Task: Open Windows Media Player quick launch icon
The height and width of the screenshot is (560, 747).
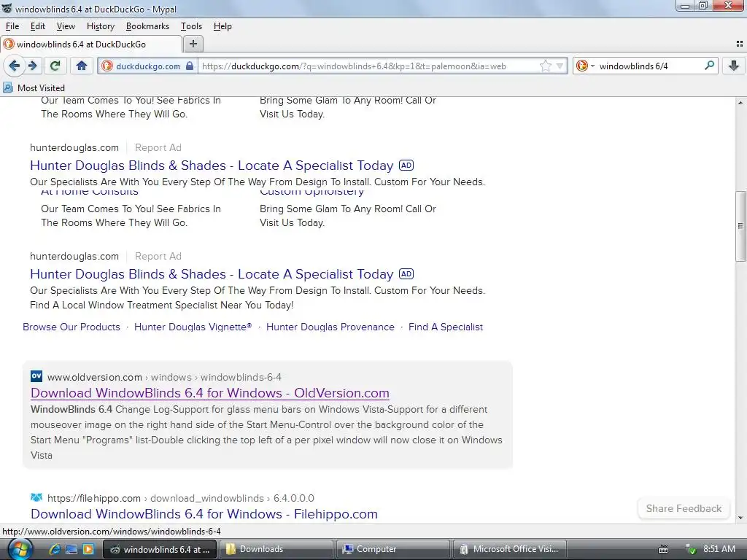Action: (88, 549)
